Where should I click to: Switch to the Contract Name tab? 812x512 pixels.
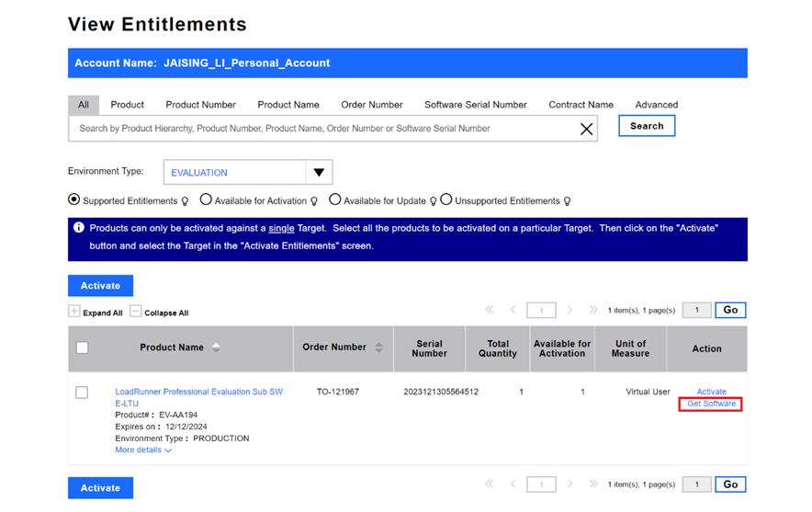click(x=581, y=105)
